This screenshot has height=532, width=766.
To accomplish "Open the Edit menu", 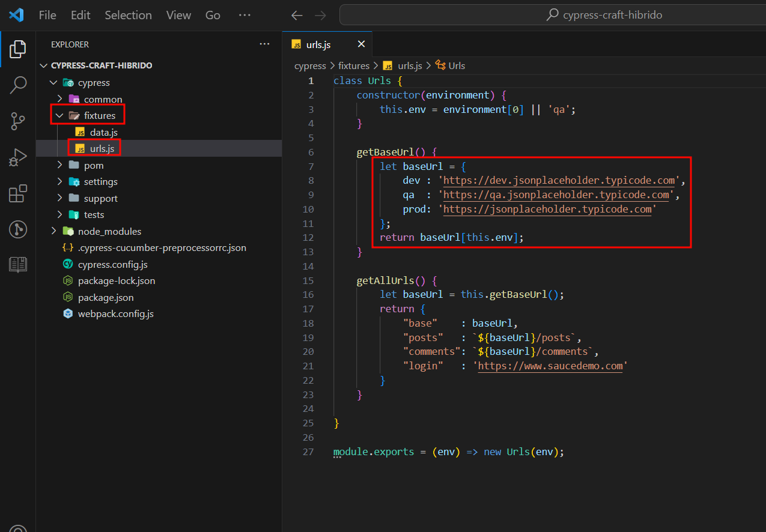I will (81, 16).
